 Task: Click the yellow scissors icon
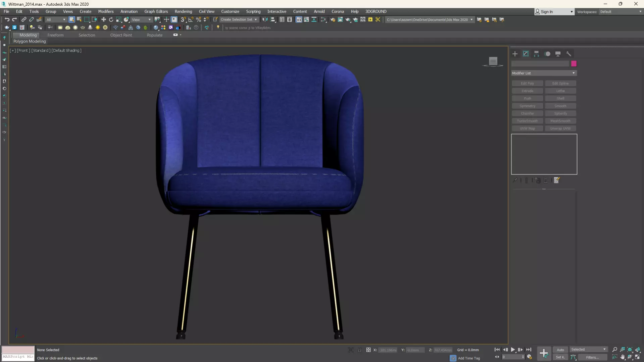[378, 19]
